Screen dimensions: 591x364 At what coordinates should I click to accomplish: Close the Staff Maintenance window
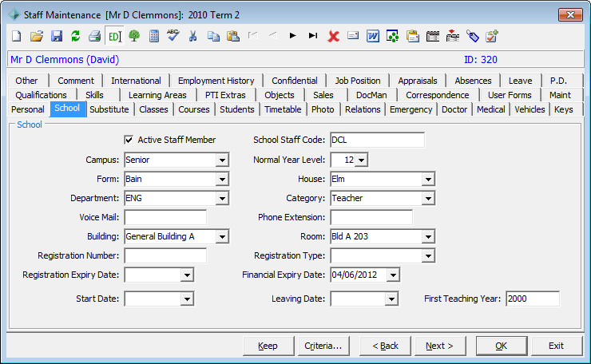point(570,14)
